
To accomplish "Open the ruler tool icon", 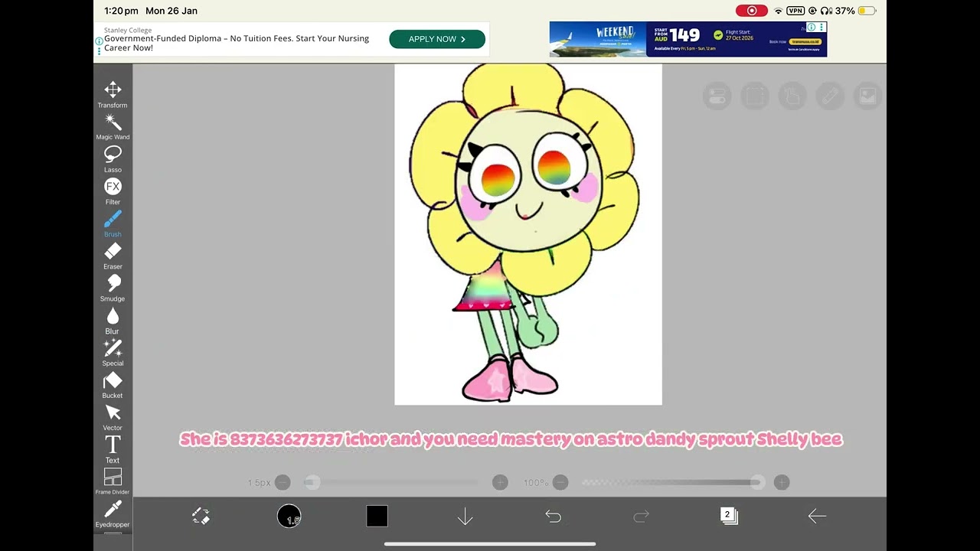I will 830,96.
